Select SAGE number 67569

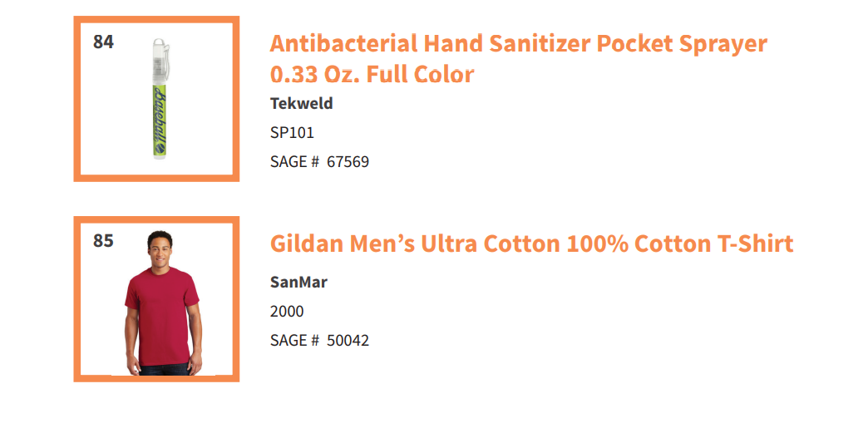coord(348,162)
